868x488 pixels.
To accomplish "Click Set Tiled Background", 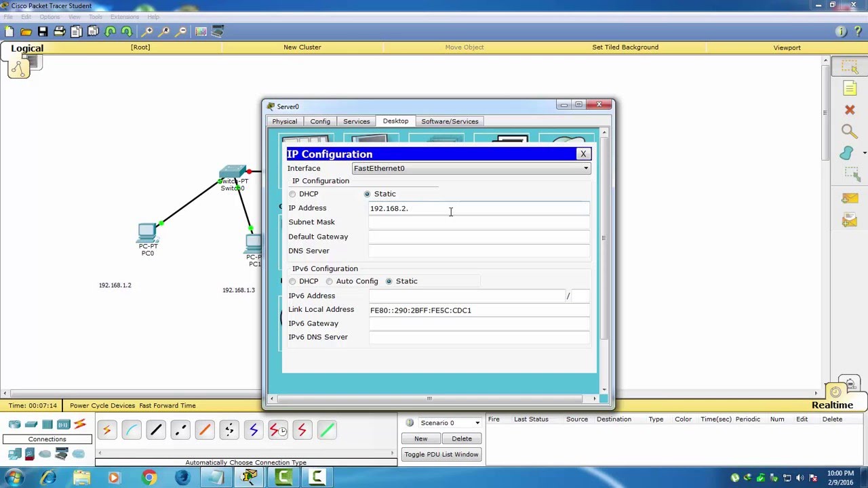I will pyautogui.click(x=625, y=47).
